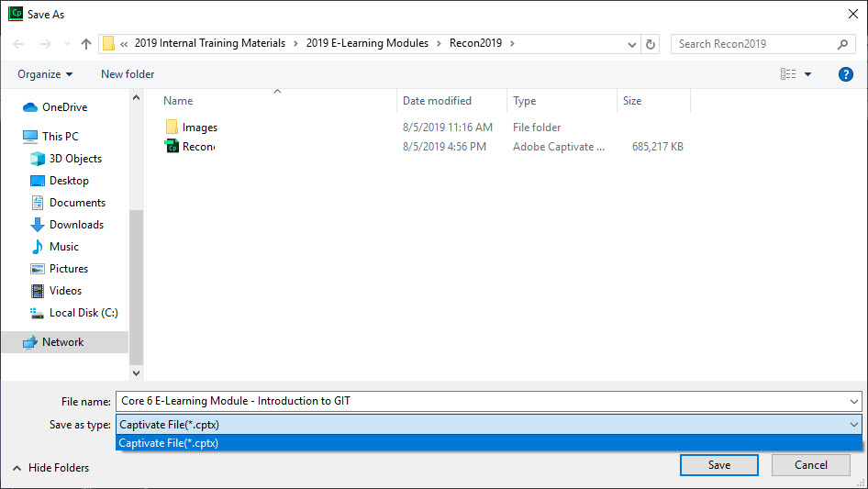Expand the address path history dropdown

pyautogui.click(x=632, y=43)
